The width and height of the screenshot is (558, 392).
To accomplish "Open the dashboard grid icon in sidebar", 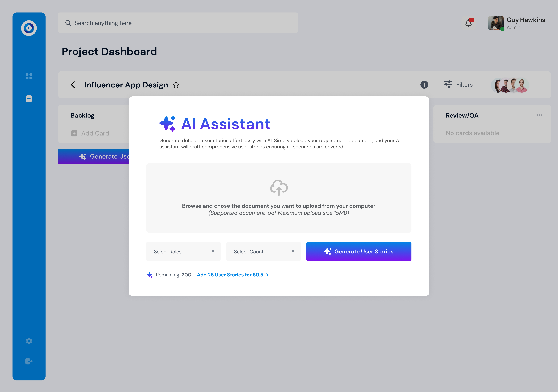I will [29, 76].
